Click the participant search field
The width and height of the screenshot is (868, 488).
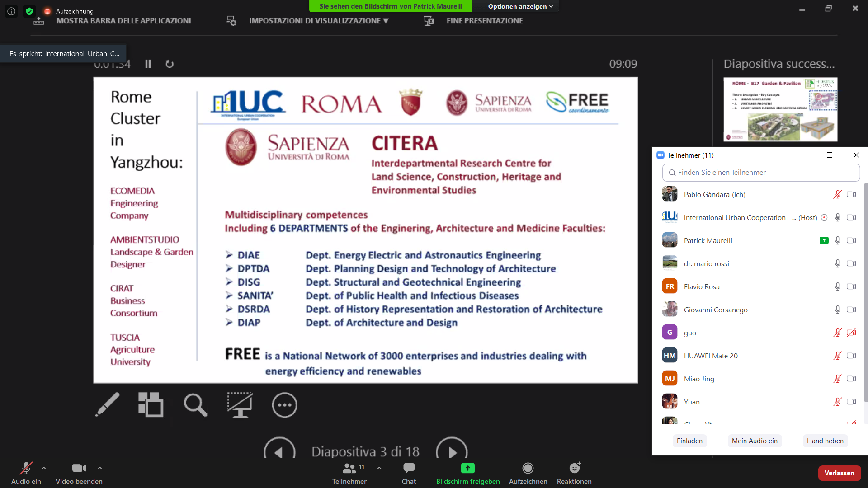click(761, 173)
